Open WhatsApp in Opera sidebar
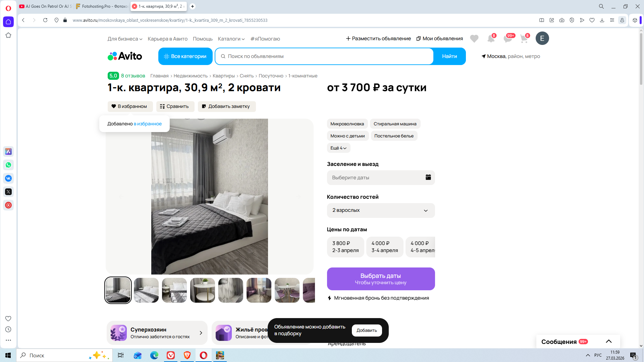This screenshot has width=644, height=362. tap(8, 165)
